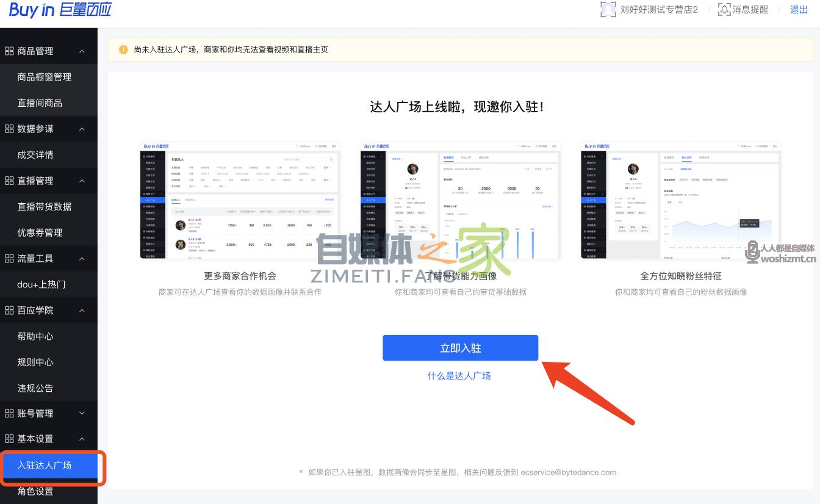820x504 pixels.
Task: Collapse the 基本设置 sidebar section
Action: click(82, 439)
